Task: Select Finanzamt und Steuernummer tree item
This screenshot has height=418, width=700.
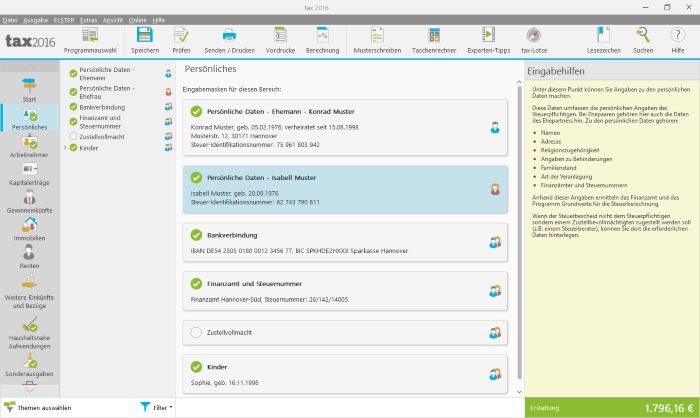Action: [100, 122]
